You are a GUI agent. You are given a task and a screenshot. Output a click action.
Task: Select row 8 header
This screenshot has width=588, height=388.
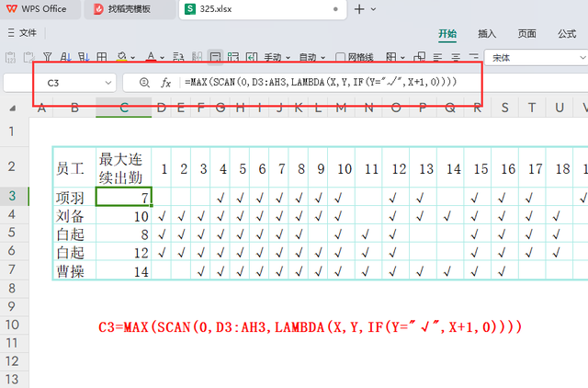12,288
